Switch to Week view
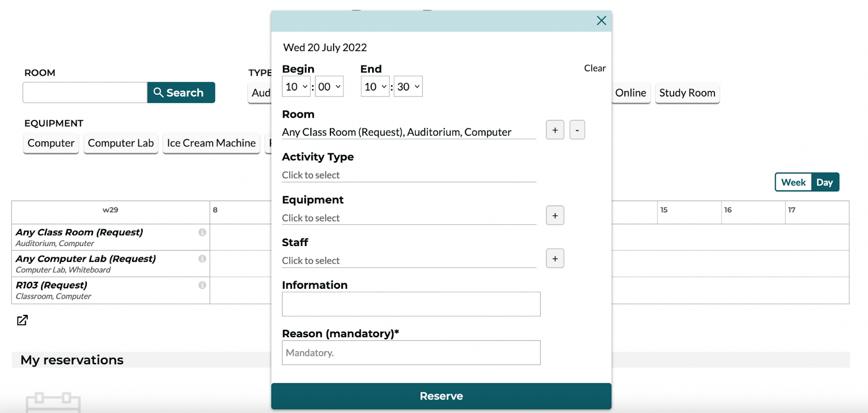Screen dimensions: 868x413 (793, 183)
